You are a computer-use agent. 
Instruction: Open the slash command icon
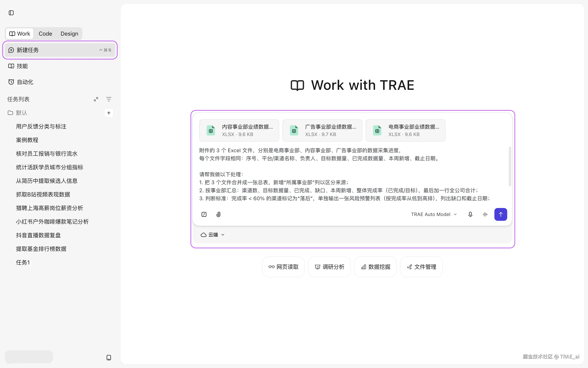click(204, 214)
